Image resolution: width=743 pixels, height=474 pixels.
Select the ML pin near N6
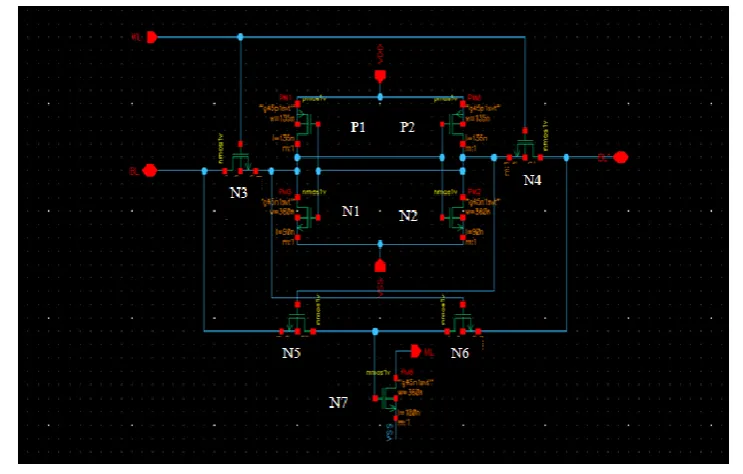416,351
